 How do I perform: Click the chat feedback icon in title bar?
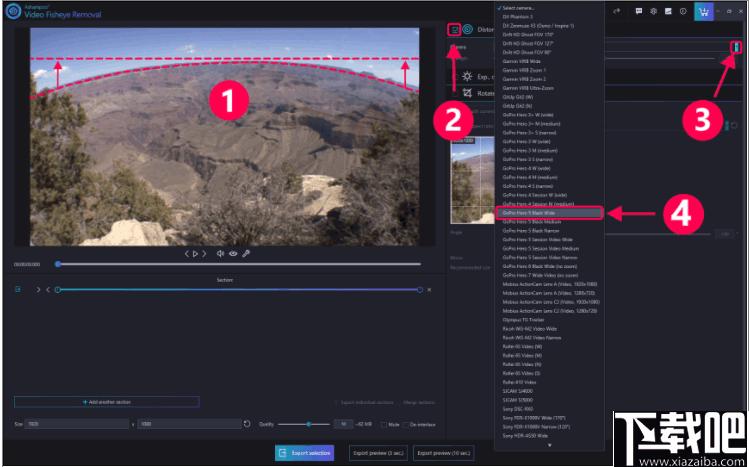[639, 12]
